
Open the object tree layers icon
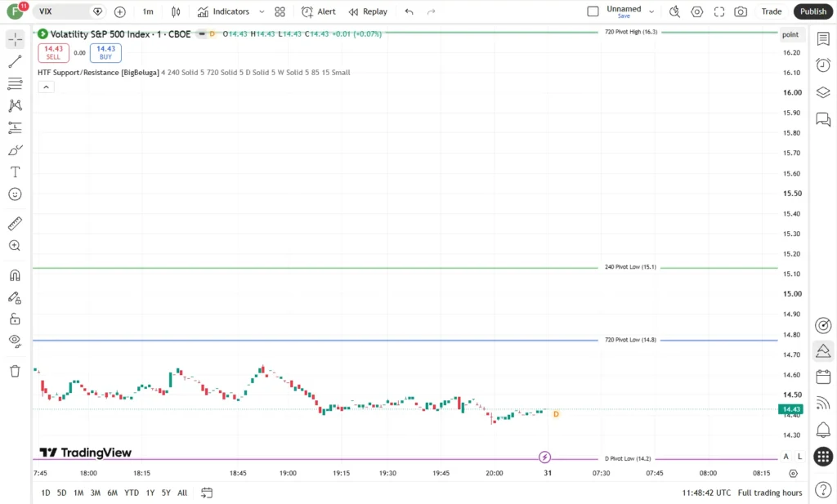(823, 91)
